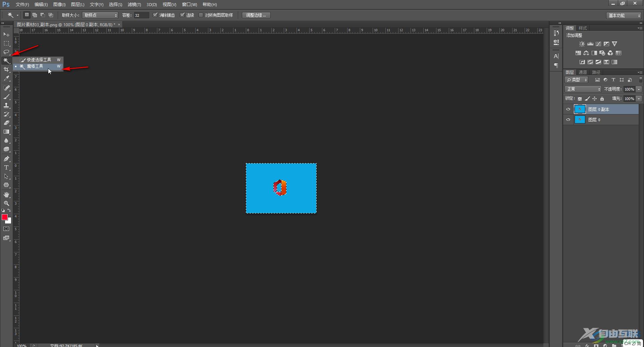Click the 调整边缘 button
644x347 pixels.
(256, 15)
